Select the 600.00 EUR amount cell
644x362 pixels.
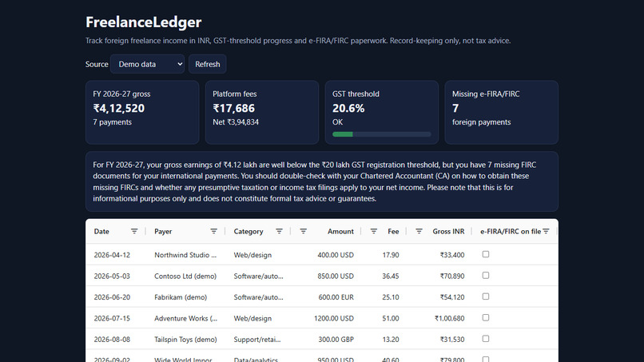click(x=336, y=297)
